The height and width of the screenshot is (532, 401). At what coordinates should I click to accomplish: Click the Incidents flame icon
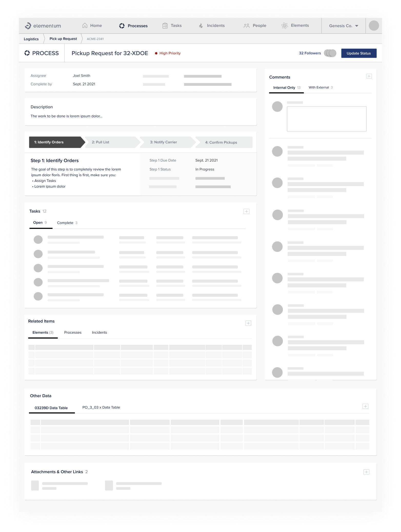(201, 26)
